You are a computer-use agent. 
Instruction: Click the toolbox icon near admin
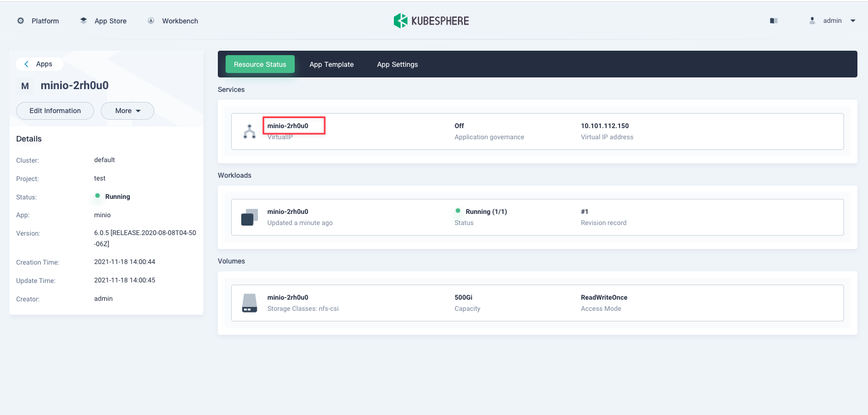tap(773, 21)
